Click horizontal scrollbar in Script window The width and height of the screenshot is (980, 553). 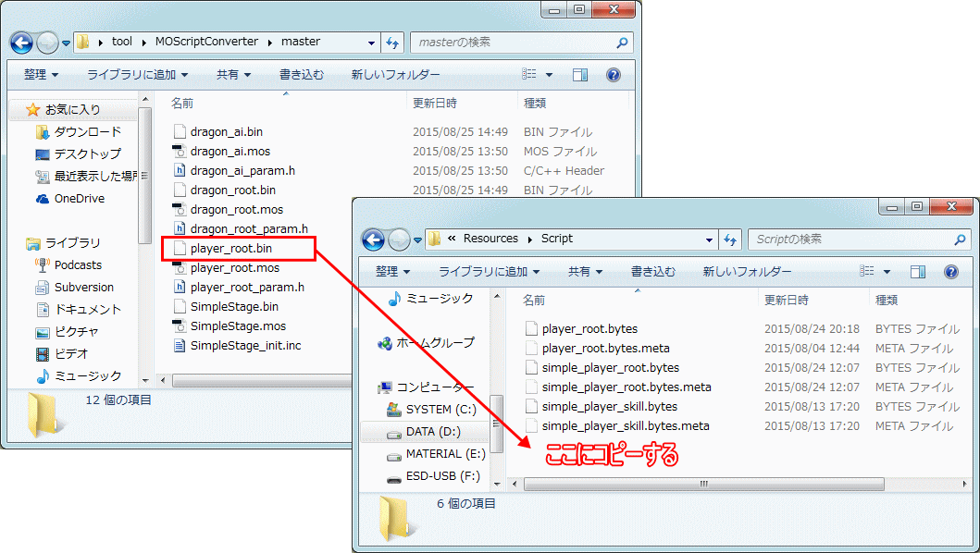[703, 485]
